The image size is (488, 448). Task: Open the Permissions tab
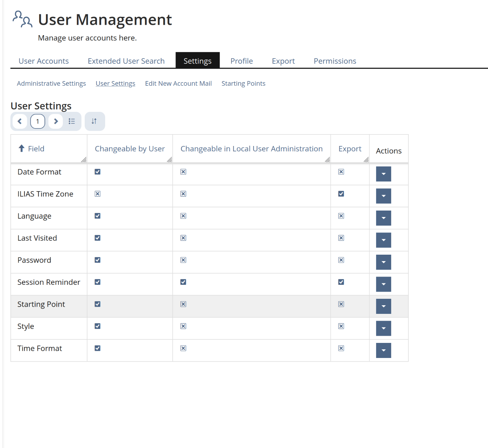tap(334, 61)
